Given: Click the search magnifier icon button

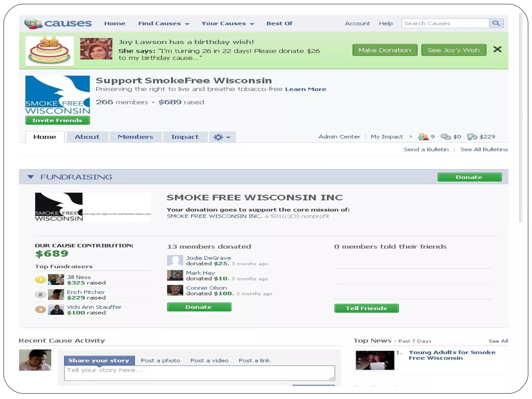Looking at the screenshot, I should (x=496, y=23).
